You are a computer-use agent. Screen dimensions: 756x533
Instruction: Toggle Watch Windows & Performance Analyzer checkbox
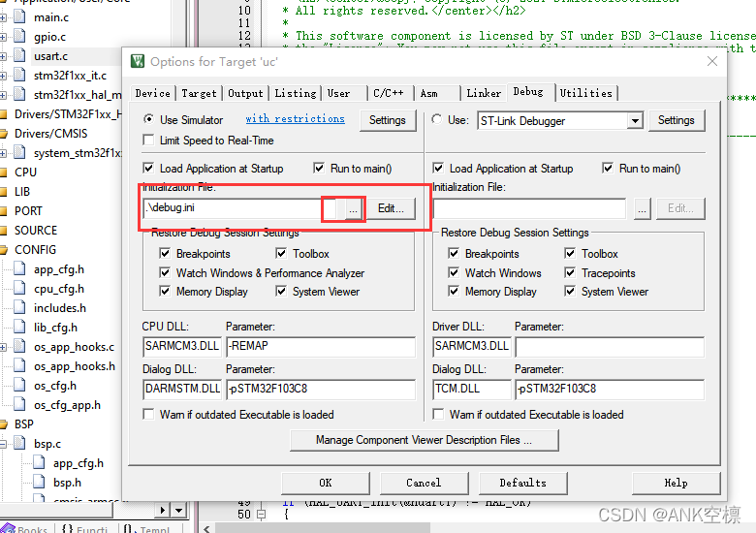pyautogui.click(x=165, y=272)
